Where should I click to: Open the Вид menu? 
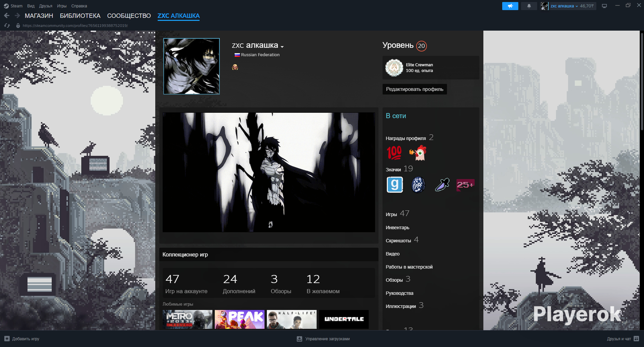point(31,6)
